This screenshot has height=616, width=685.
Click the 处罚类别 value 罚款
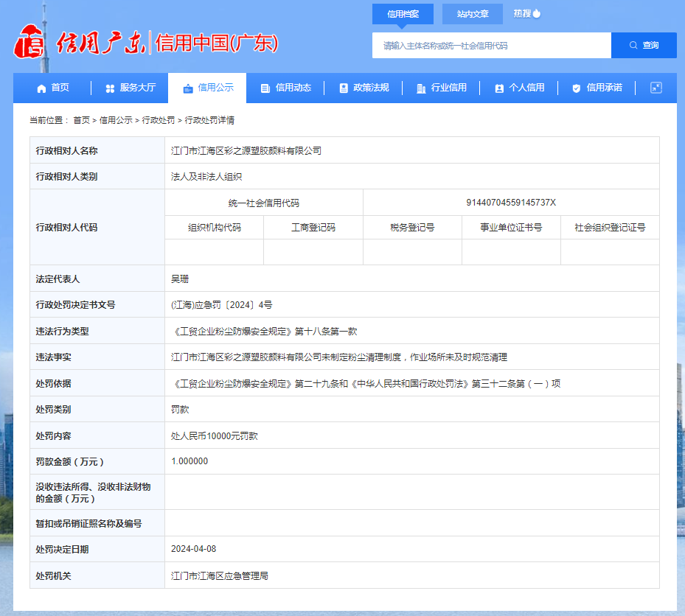[x=180, y=410]
